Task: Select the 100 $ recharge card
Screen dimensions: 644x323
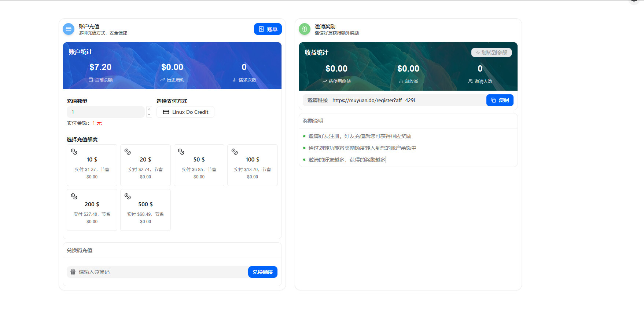Action: pos(253,165)
